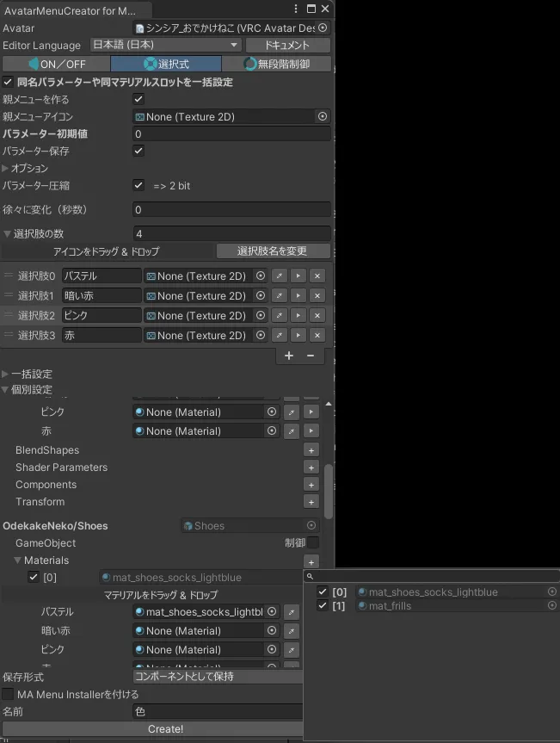This screenshot has width=560, height=743.
Task: Click the remove (×) button for 選択肢0
Action: coord(317,276)
